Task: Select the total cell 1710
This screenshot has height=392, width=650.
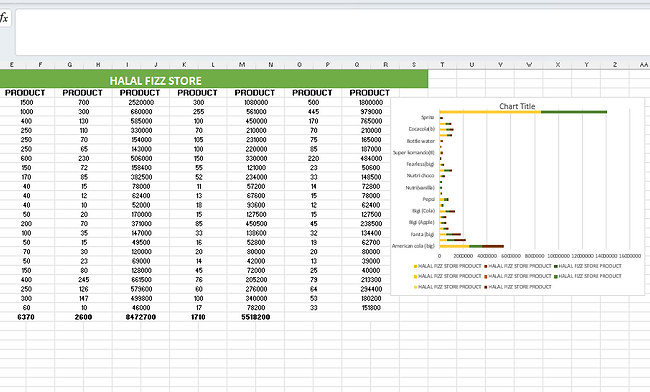Action: pyautogui.click(x=198, y=317)
